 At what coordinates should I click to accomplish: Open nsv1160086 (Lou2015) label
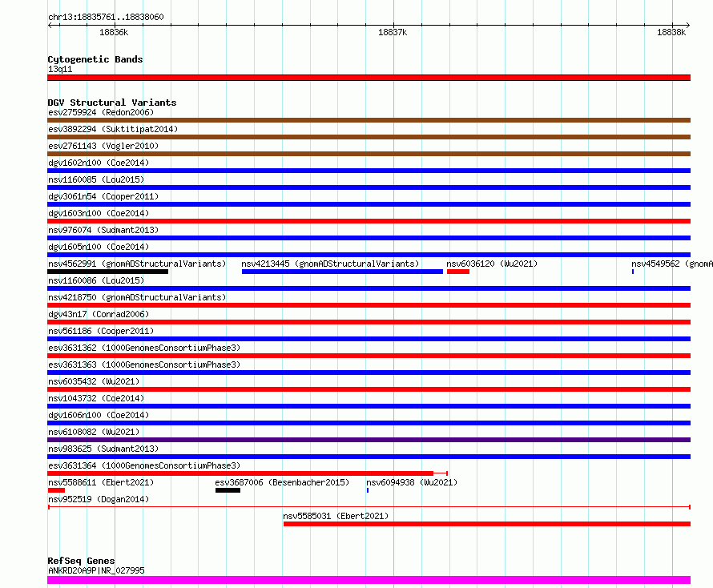(96, 280)
